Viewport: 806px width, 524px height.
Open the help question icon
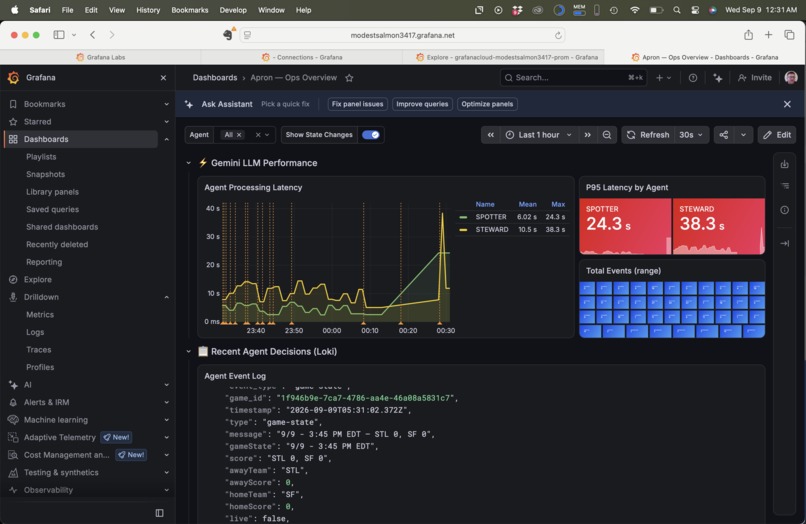[x=693, y=78]
